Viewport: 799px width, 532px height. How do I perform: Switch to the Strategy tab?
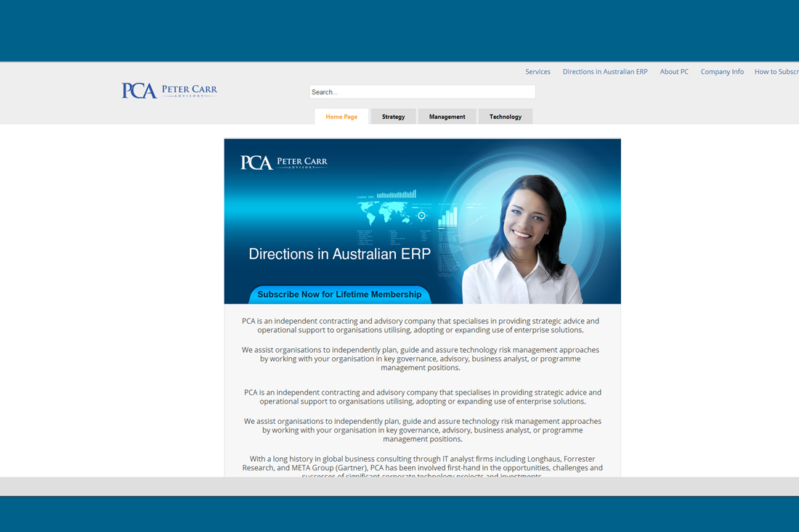(394, 117)
